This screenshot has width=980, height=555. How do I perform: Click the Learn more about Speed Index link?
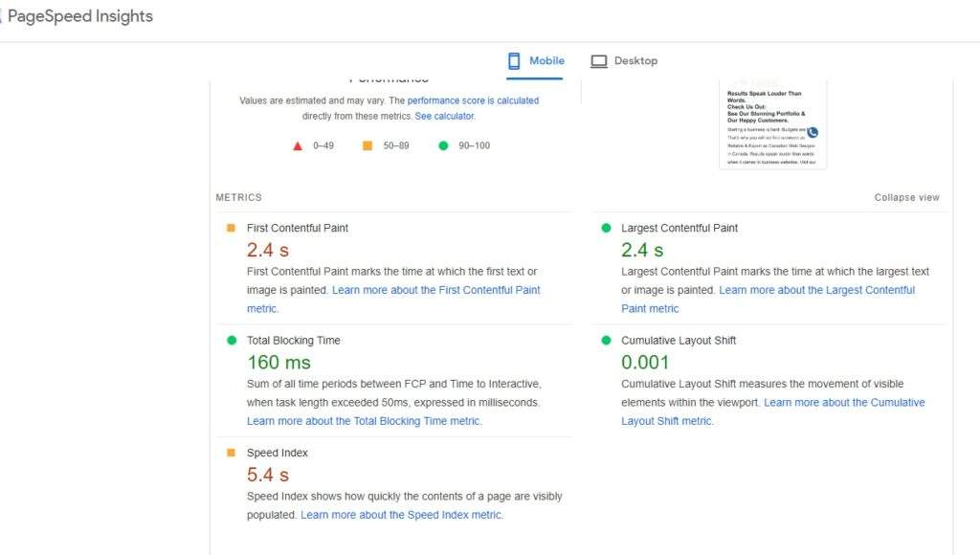click(x=402, y=514)
